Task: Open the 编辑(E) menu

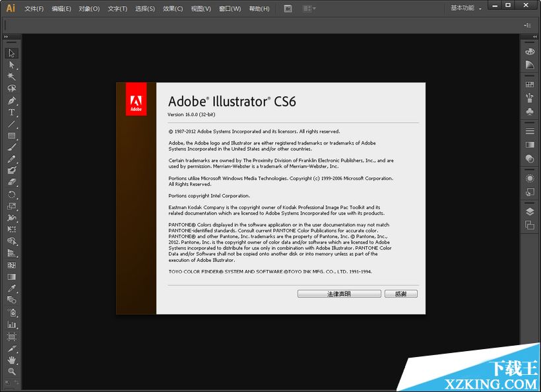Action: (61, 9)
